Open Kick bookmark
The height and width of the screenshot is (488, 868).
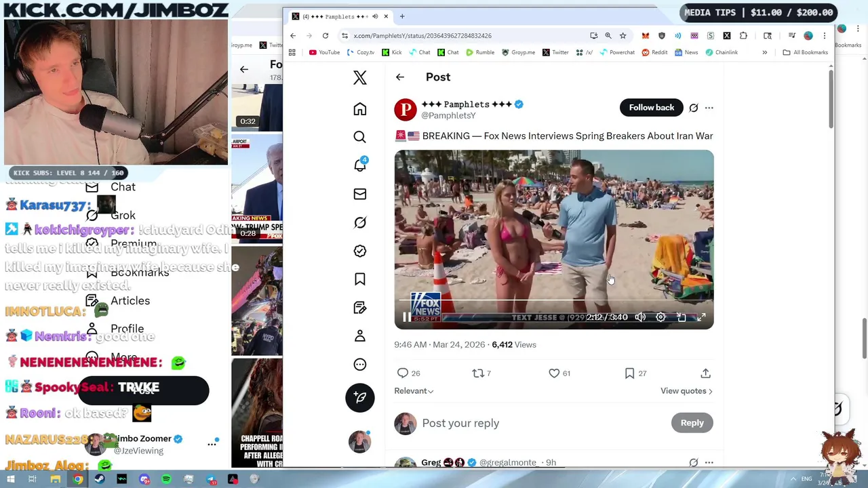pyautogui.click(x=392, y=52)
